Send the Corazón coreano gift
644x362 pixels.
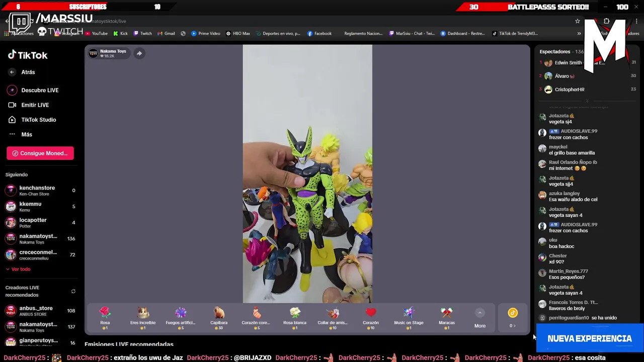point(257,318)
